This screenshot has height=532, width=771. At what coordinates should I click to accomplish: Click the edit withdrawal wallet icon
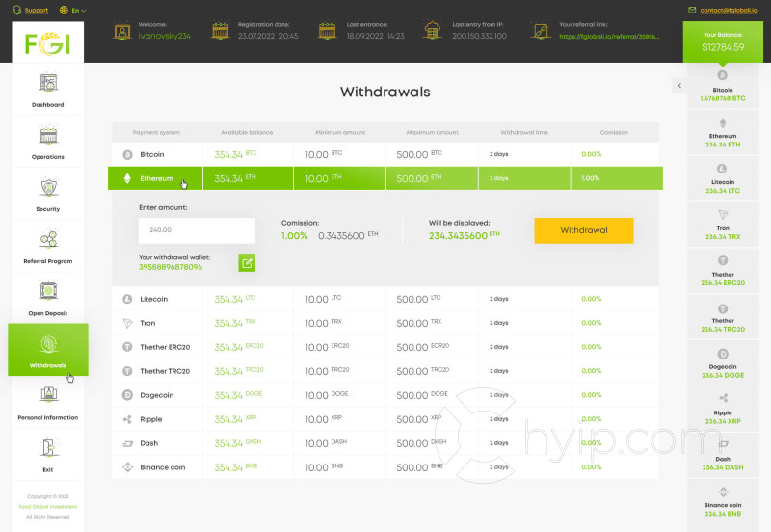247,263
